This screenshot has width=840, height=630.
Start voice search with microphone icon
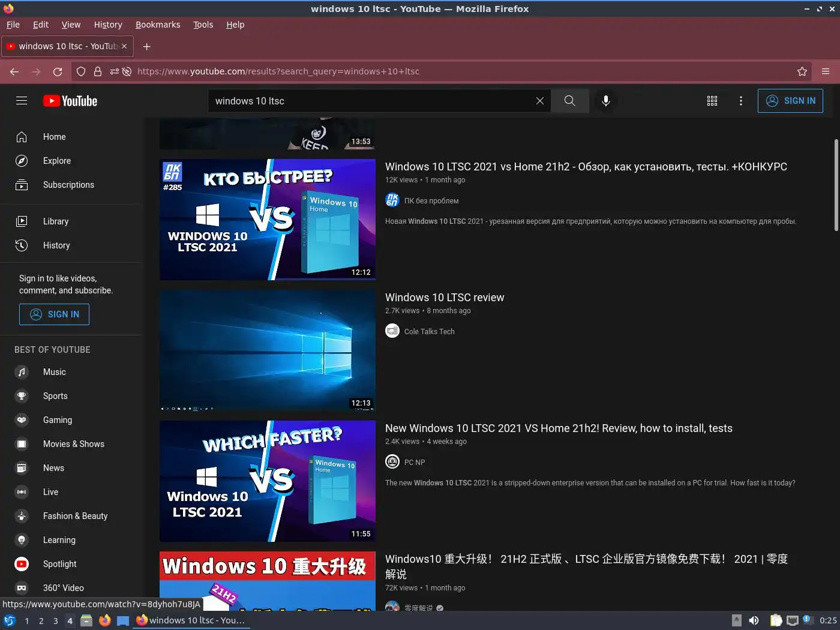tap(606, 101)
